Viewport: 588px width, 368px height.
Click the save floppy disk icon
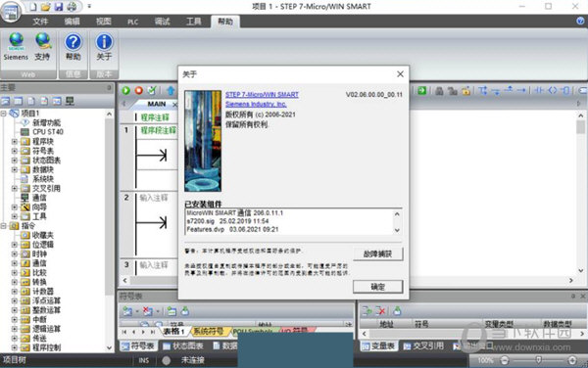(x=59, y=7)
